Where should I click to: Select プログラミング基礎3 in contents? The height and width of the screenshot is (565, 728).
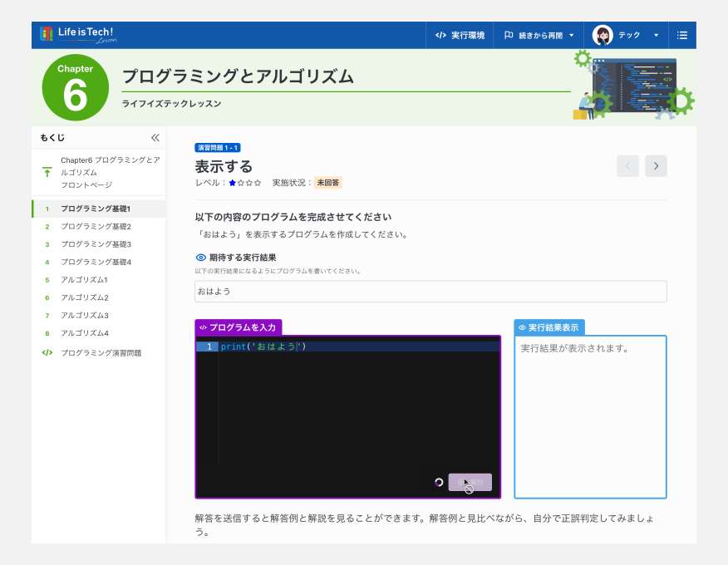pyautogui.click(x=98, y=244)
